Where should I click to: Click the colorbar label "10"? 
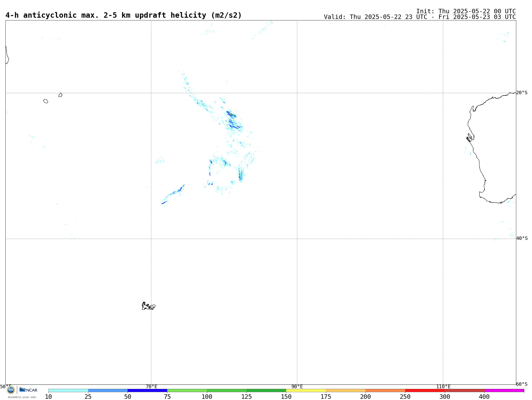tap(49, 397)
